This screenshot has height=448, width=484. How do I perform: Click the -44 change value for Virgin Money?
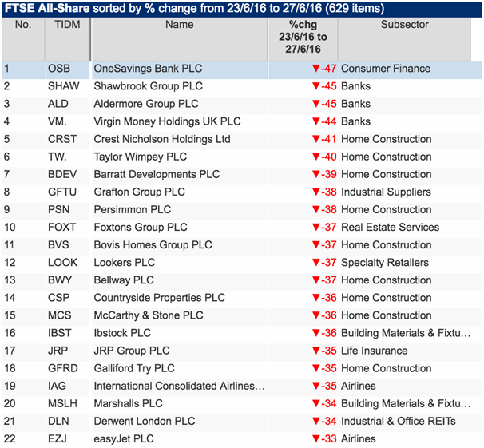[324, 121]
